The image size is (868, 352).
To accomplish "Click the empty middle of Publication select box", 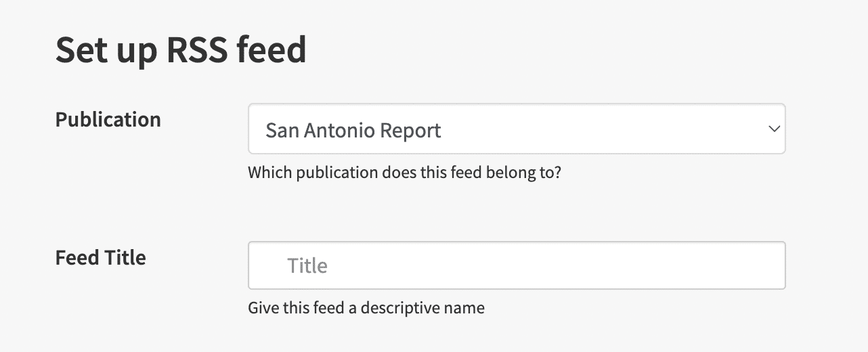I will click(x=596, y=129).
